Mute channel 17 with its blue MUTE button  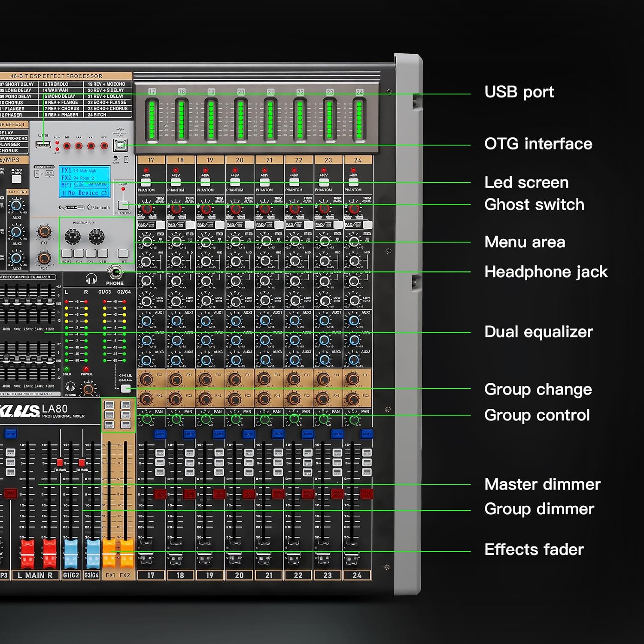click(x=160, y=434)
